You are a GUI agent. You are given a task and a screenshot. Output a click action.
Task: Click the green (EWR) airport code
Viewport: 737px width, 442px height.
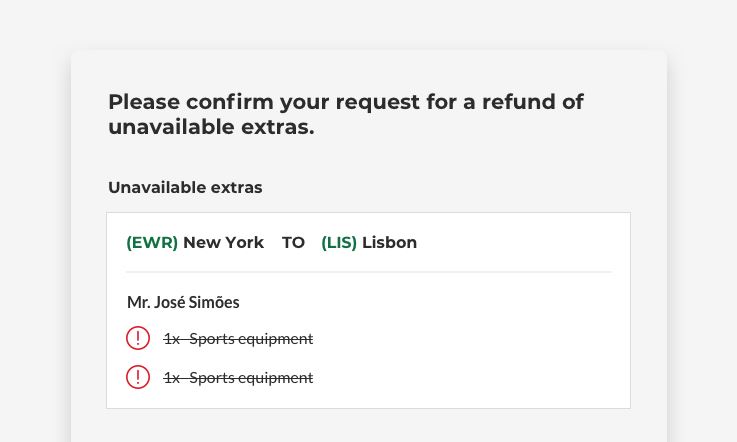coord(152,243)
